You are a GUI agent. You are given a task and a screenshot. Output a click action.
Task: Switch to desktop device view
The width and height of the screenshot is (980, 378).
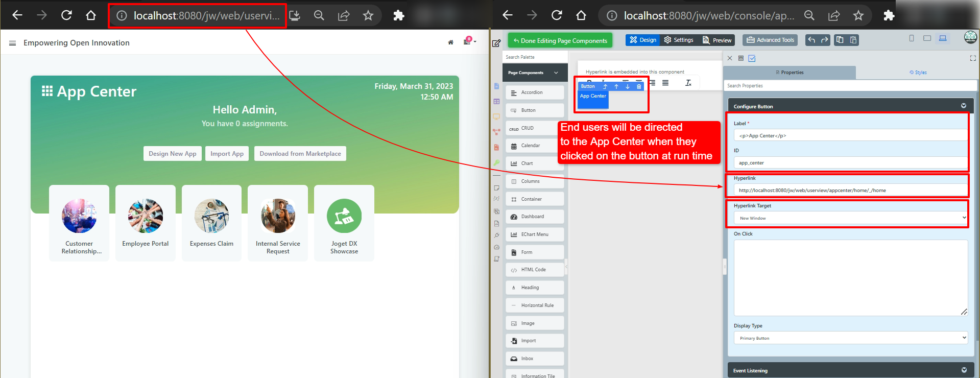point(943,38)
